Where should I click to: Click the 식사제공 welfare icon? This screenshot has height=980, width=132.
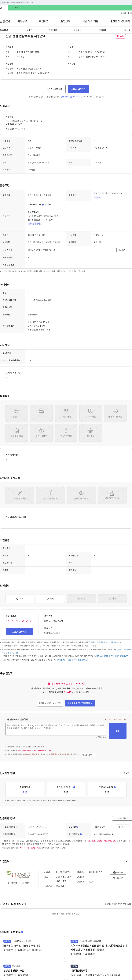click(91, 433)
